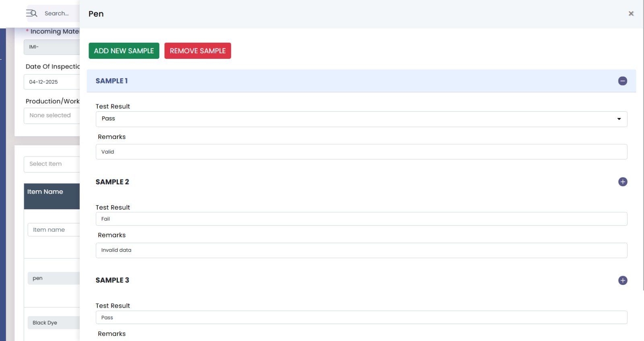Screen dimensions: 644x341
Task: Open the Select Item dropdown
Action: [52, 164]
